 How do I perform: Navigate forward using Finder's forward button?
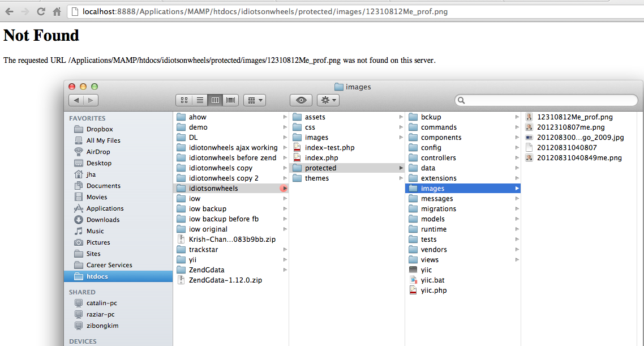[x=91, y=100]
